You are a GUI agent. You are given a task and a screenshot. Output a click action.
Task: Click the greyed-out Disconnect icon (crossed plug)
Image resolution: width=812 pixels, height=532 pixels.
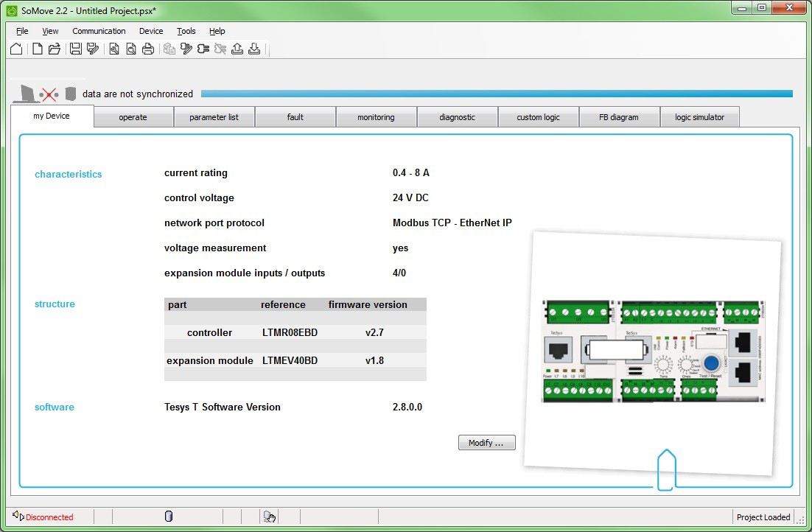(220, 49)
